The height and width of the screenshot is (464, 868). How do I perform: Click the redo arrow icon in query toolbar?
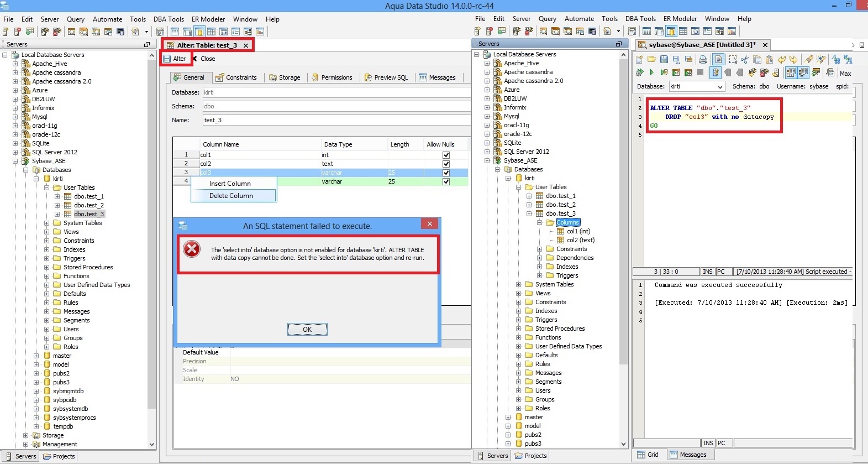tap(793, 59)
